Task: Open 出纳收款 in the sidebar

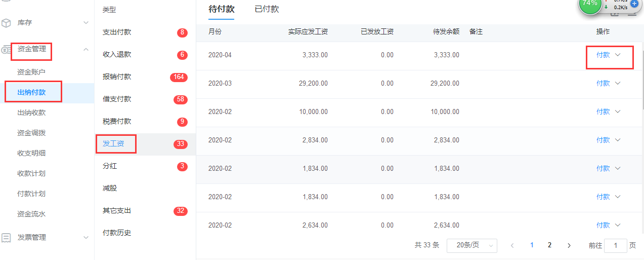Action: [x=31, y=113]
